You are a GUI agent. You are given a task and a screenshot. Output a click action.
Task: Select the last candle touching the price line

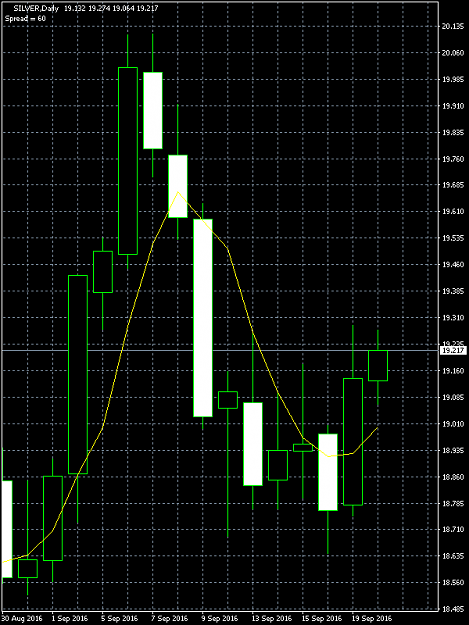378,366
